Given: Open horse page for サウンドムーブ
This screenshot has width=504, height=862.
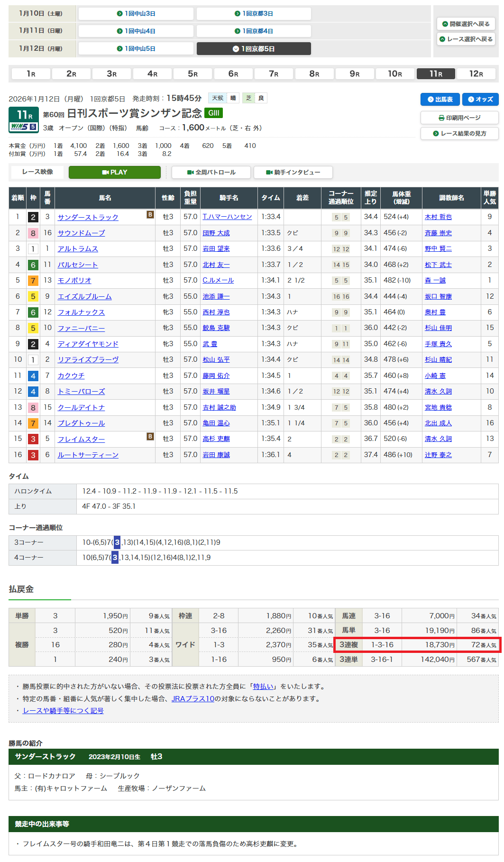Looking at the screenshot, I should tap(81, 233).
